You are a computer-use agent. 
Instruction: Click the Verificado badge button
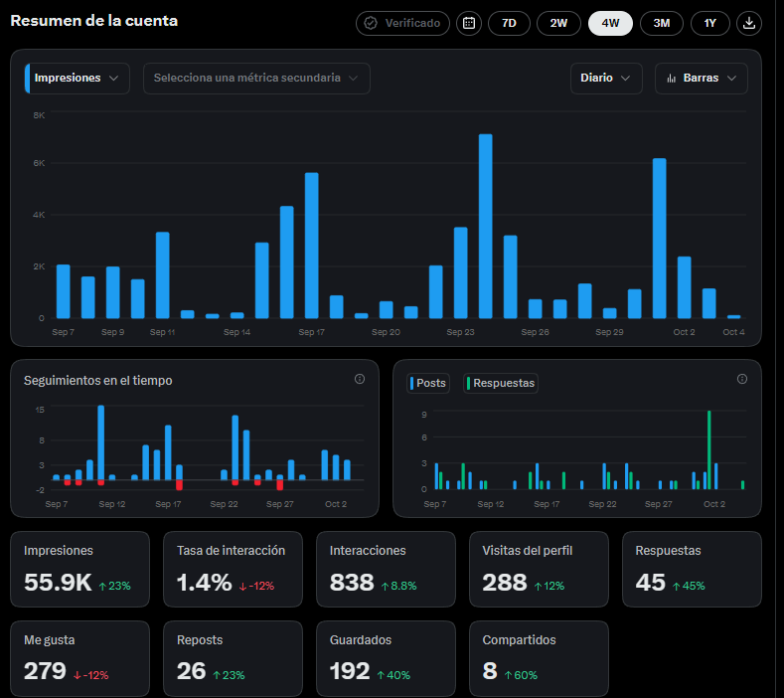(x=402, y=23)
